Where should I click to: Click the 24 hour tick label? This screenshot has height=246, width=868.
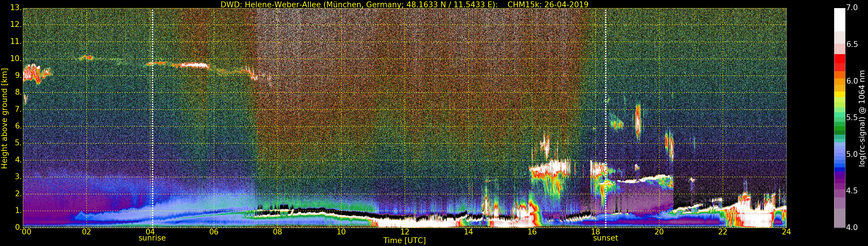[x=786, y=232]
